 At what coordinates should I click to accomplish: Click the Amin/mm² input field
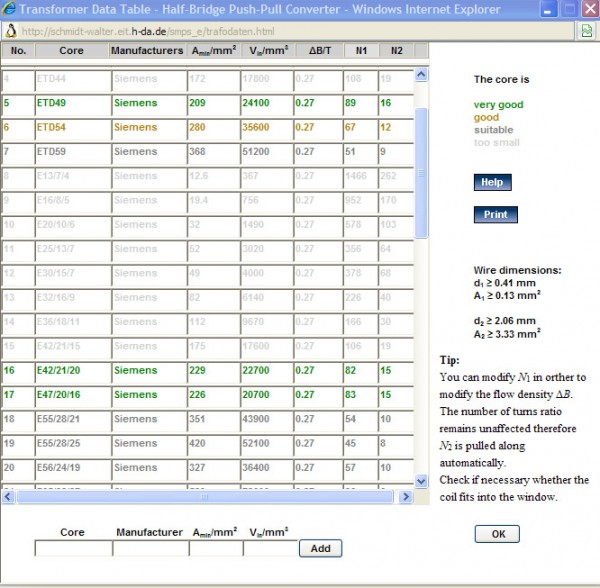pos(216,548)
